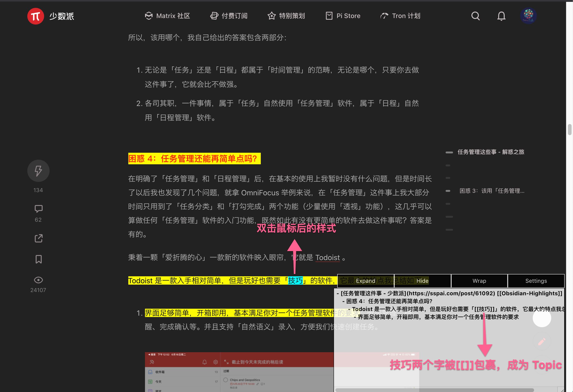Click the page vertical scrollbar thumb
The width and height of the screenshot is (573, 392).
(569, 130)
